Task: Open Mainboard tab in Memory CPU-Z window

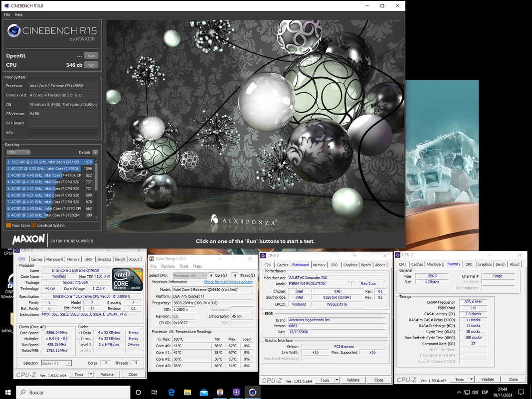Action: pyautogui.click(x=435, y=264)
